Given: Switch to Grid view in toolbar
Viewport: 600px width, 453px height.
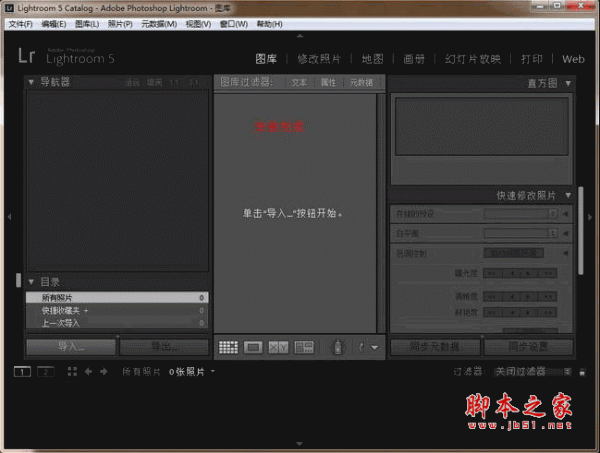Looking at the screenshot, I should coord(228,347).
